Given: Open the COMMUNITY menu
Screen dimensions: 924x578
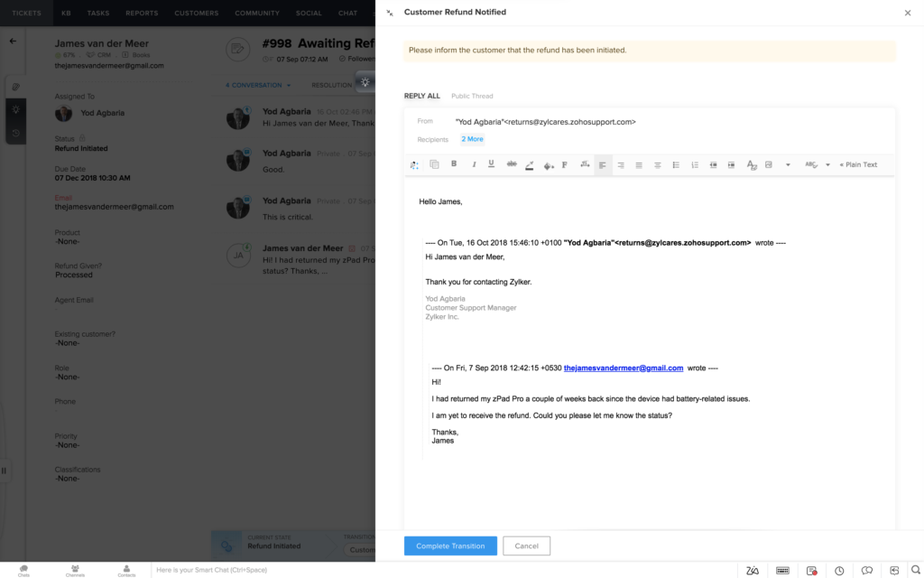Looking at the screenshot, I should click(x=257, y=13).
